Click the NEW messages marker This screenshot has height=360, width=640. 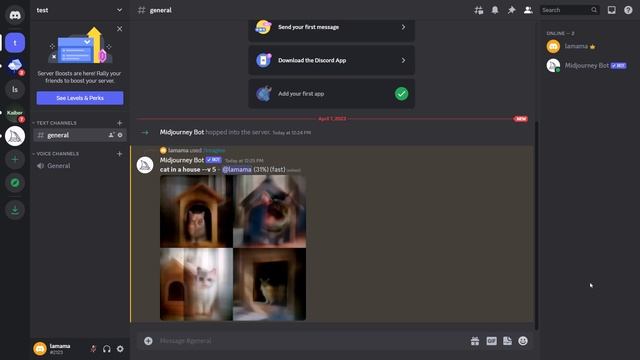point(520,119)
